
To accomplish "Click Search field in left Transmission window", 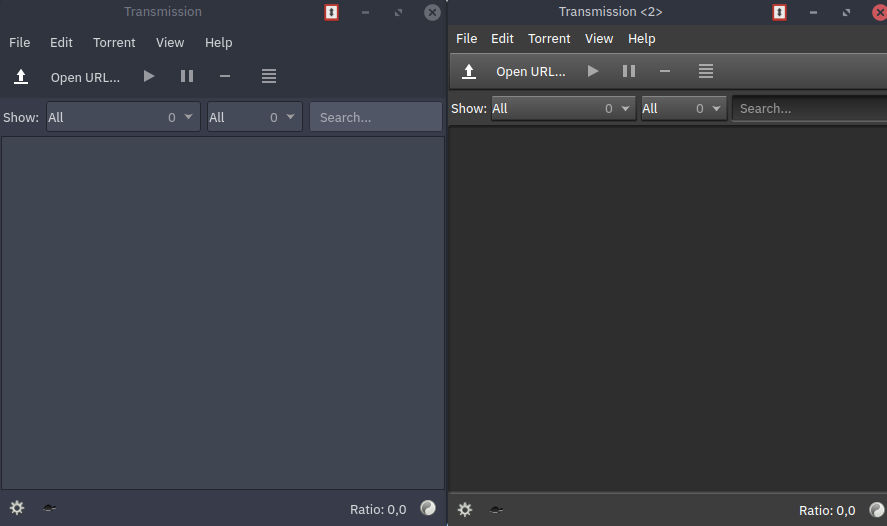I will click(x=376, y=117).
